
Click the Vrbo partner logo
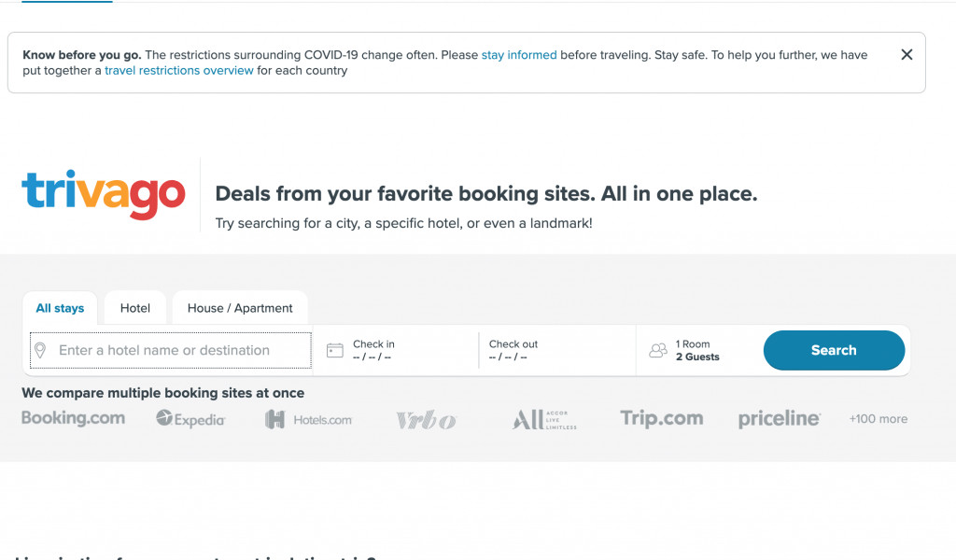(x=426, y=421)
